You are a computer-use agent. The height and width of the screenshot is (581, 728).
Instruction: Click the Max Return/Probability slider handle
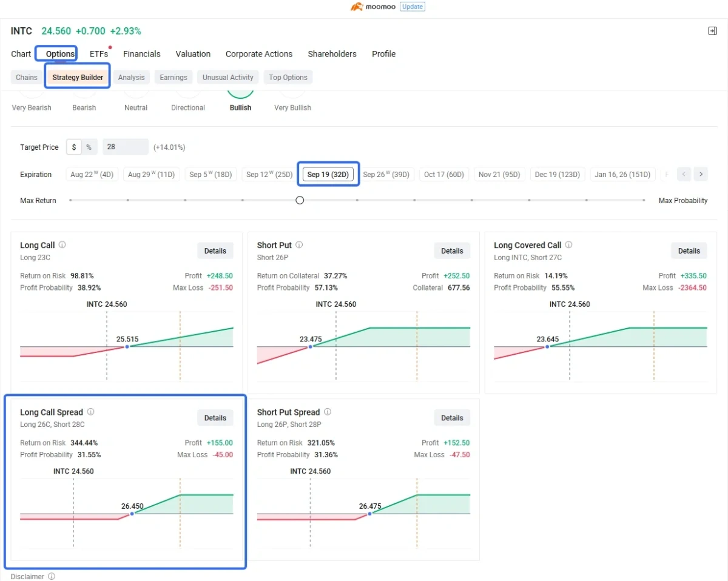coord(300,200)
